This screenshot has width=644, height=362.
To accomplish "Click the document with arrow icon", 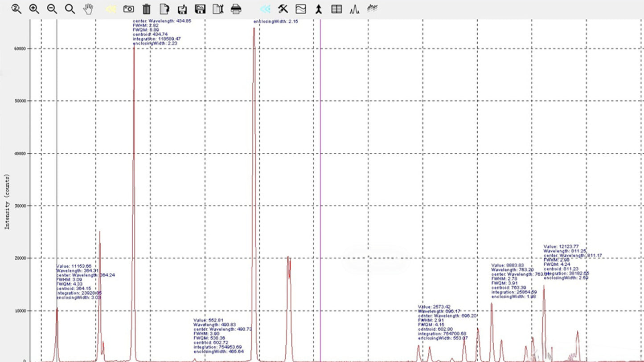I will [x=164, y=9].
